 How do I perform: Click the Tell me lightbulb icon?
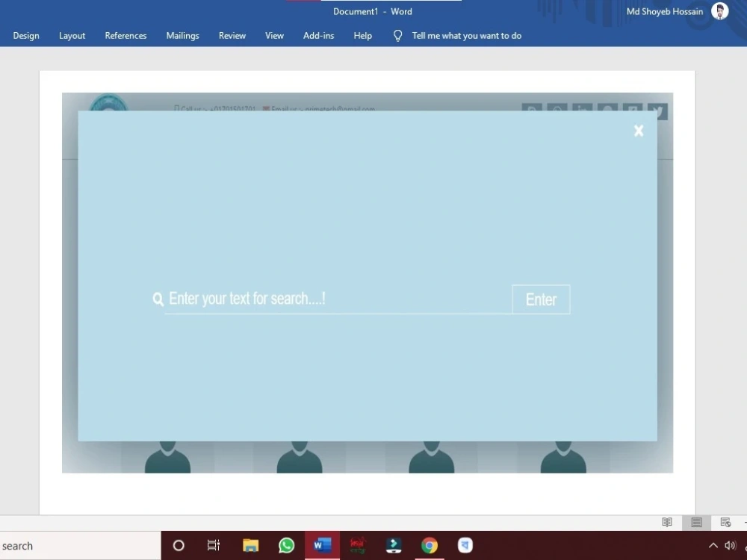[398, 36]
